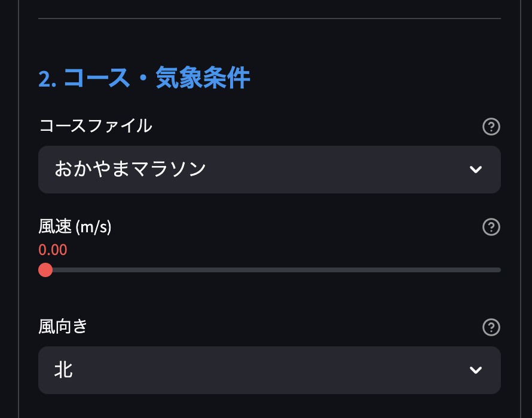Open the wind direction dropdown showing 北

[x=269, y=370]
